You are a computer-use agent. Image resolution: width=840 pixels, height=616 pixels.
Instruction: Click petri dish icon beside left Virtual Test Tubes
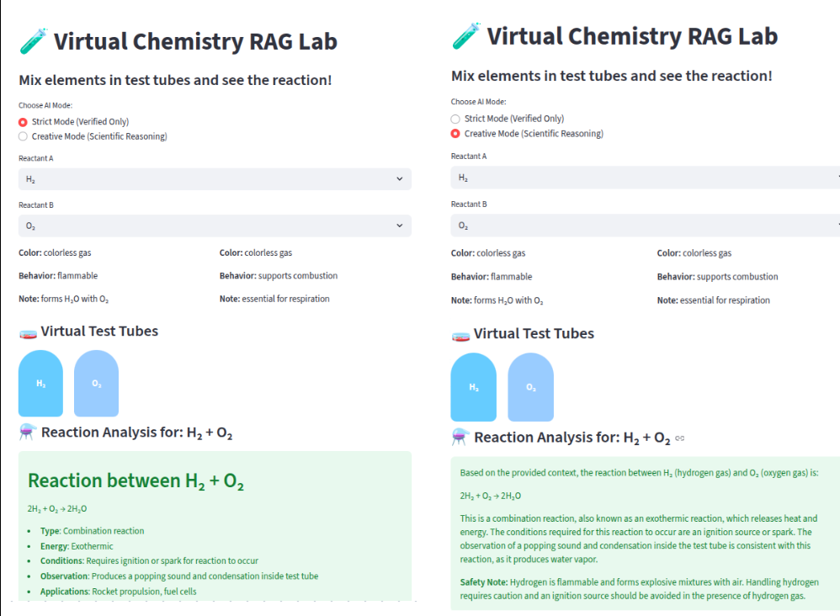click(28, 332)
